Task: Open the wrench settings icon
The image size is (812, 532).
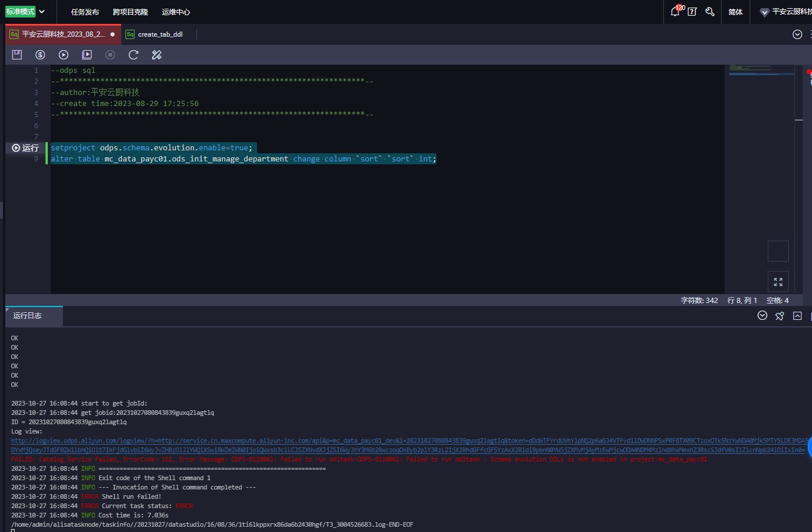Action: (x=710, y=12)
